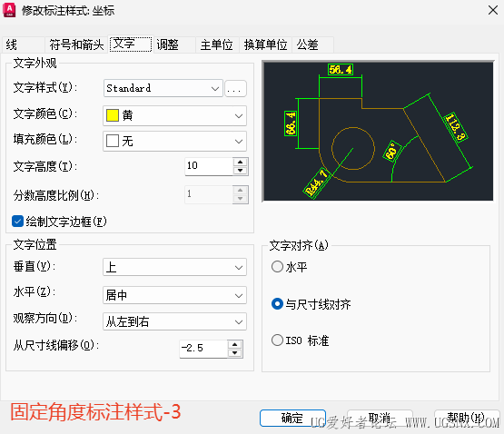Open text style browse ellipsis button
This screenshot has width=504, height=434.
[x=235, y=88]
